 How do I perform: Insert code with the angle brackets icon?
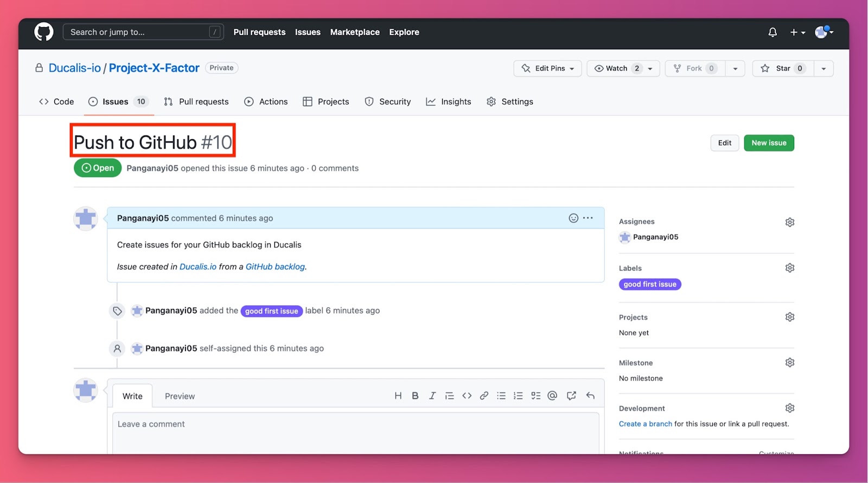(x=467, y=396)
